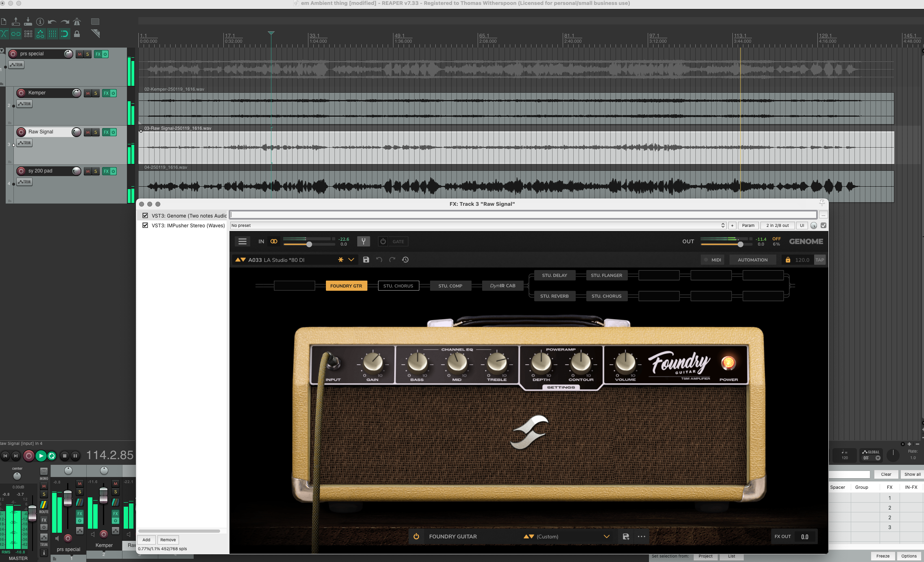Open the amp SETTINGS tab
Screen dimensions: 924x562
tap(561, 387)
